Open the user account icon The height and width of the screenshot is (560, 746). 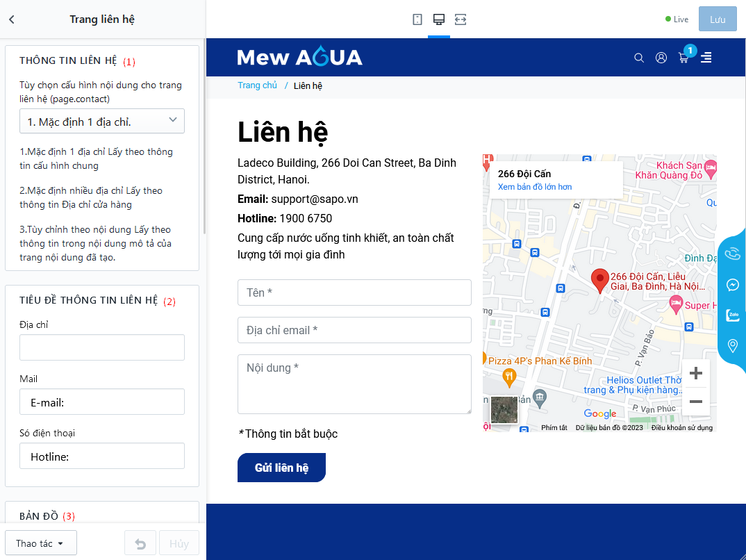pos(661,58)
